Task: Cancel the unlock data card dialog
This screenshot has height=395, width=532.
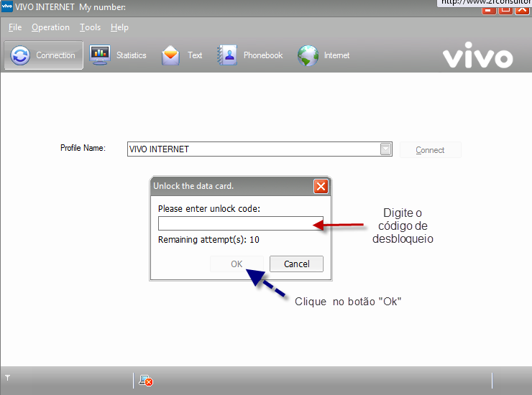Action: pos(296,264)
